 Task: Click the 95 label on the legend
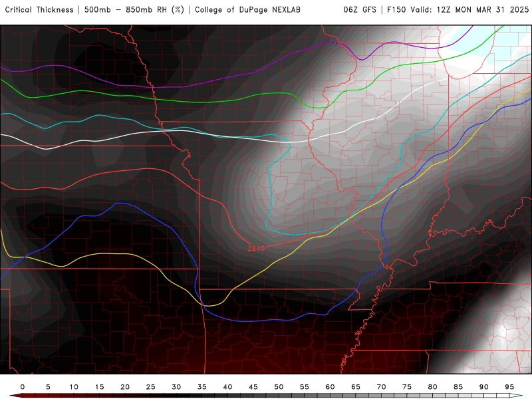509,387
